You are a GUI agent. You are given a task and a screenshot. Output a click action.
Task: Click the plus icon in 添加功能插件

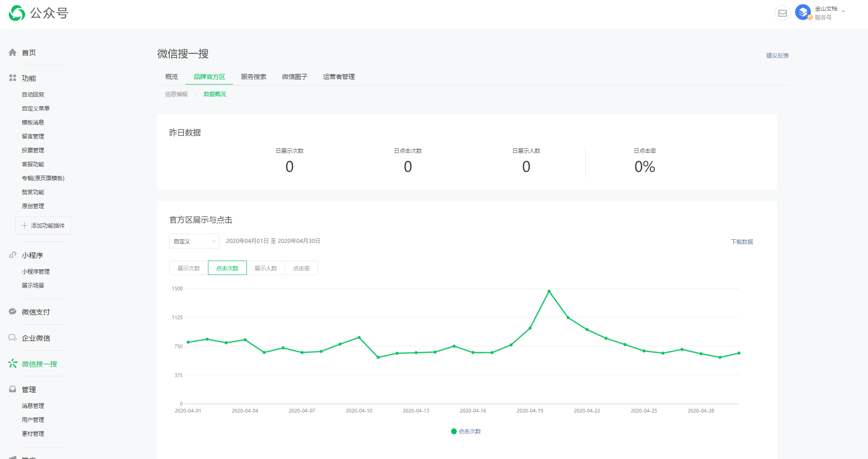(25, 225)
